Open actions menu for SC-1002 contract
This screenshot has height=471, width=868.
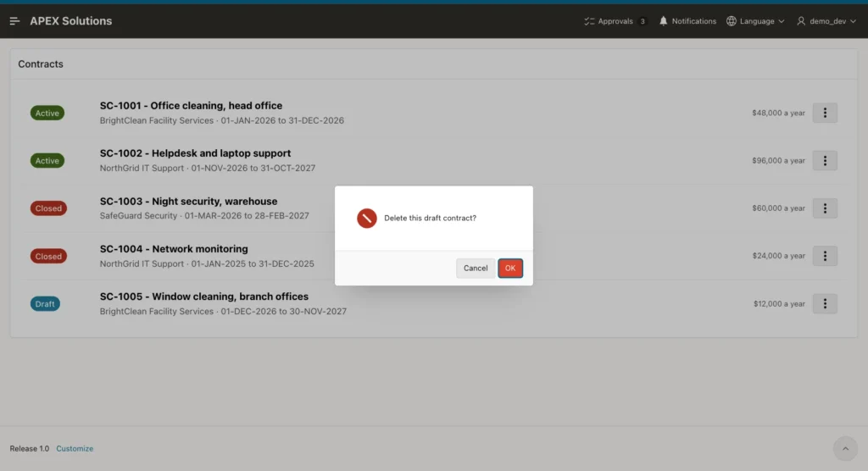click(x=825, y=160)
